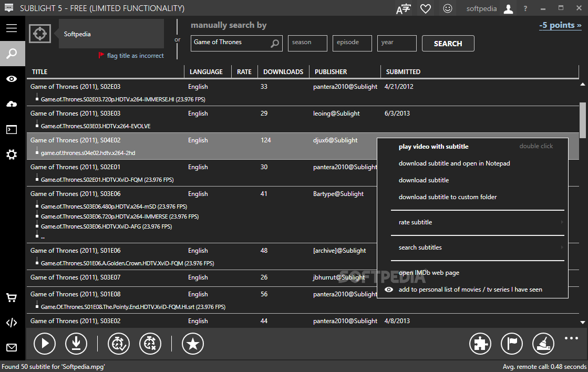
Task: Open the mail envelope sidebar icon
Action: 12,348
